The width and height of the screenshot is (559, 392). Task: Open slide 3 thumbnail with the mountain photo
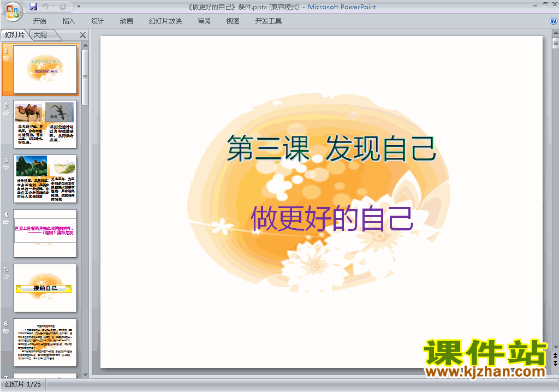click(45, 179)
